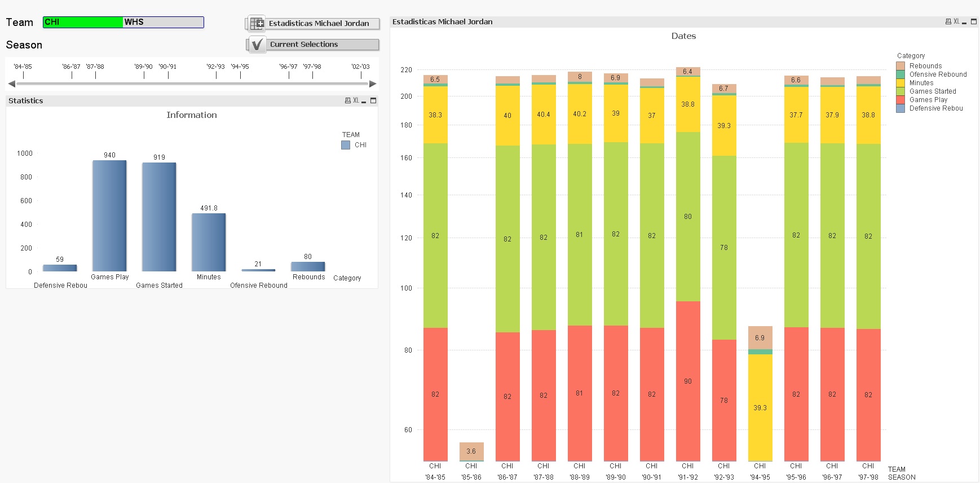The image size is (980, 483).
Task: Select the Games Started bar labeled 919
Action: (x=159, y=217)
